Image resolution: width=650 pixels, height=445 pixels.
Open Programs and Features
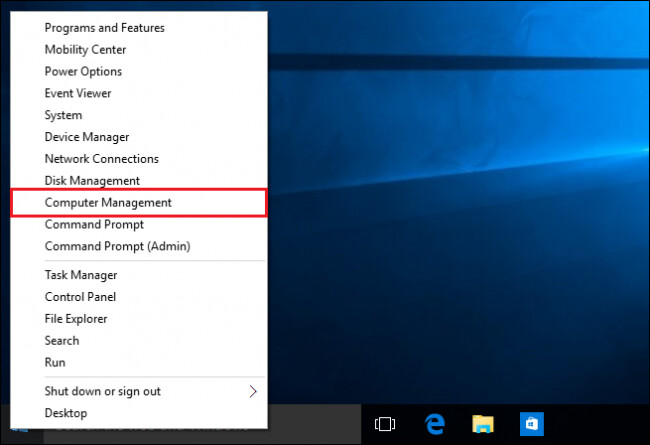104,28
